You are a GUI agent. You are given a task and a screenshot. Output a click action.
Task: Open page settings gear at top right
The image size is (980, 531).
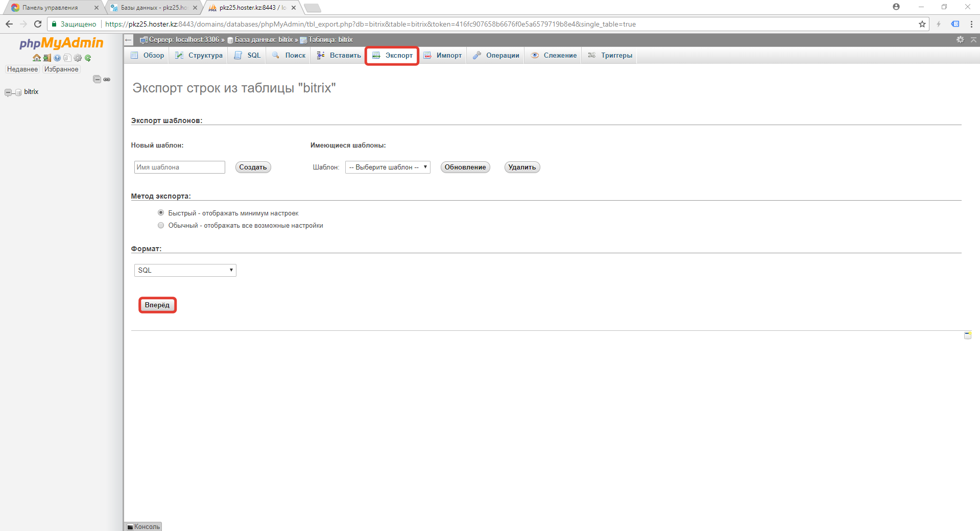[960, 40]
